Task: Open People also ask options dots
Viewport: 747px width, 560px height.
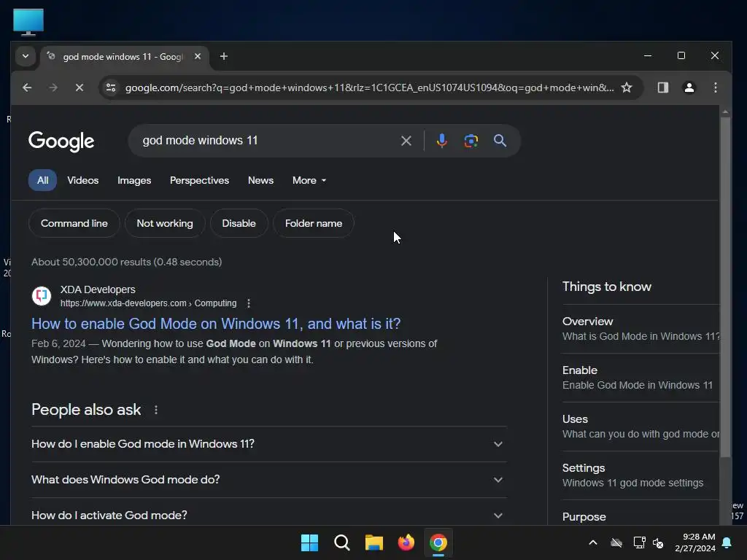Action: (x=156, y=410)
